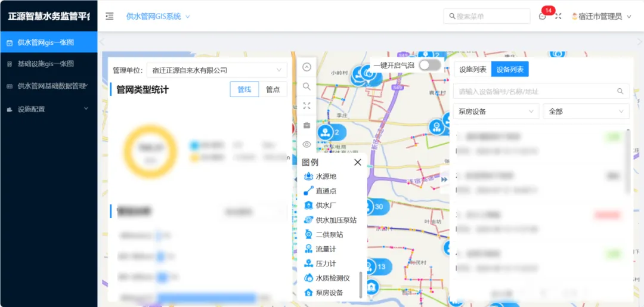Close the 图例 legend panel

tap(357, 162)
